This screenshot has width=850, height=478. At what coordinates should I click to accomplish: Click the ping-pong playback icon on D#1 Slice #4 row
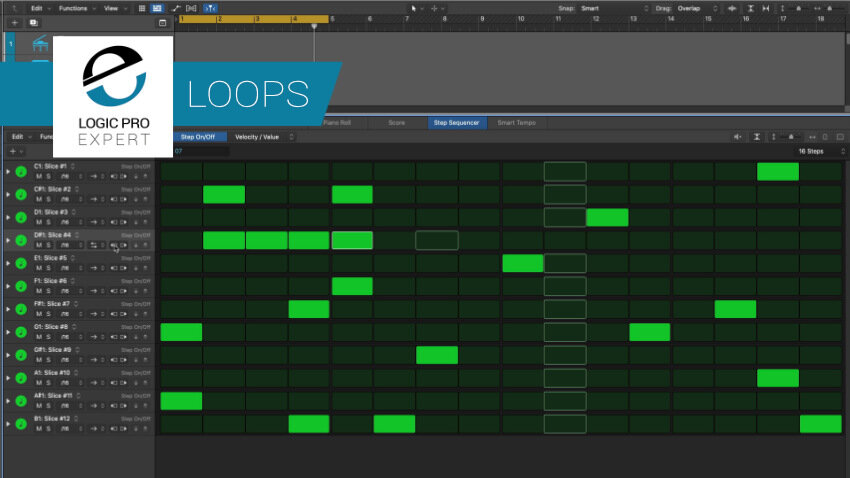click(94, 246)
